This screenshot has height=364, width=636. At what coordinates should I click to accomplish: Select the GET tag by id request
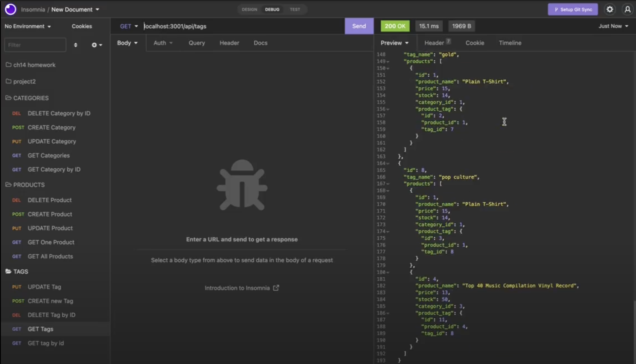pyautogui.click(x=46, y=343)
